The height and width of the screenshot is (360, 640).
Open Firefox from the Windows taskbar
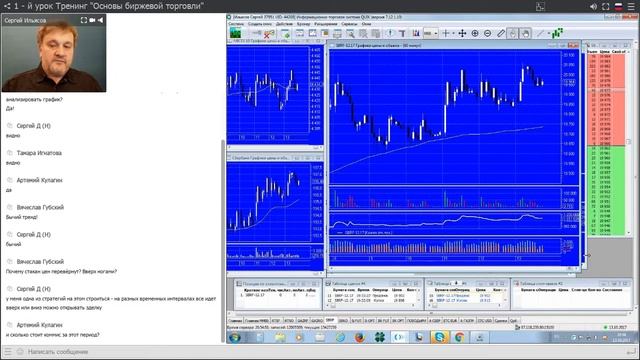click(360, 338)
